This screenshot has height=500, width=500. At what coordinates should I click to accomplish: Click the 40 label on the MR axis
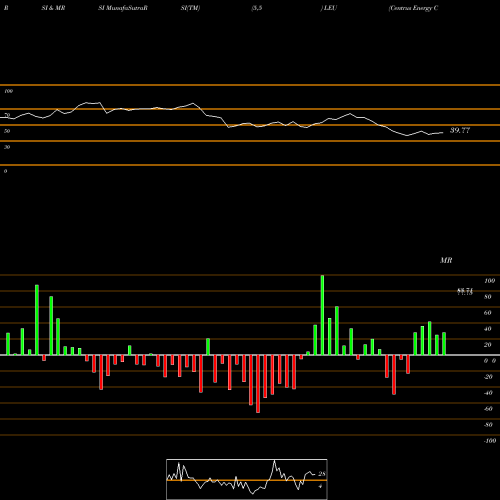[x=488, y=329]
